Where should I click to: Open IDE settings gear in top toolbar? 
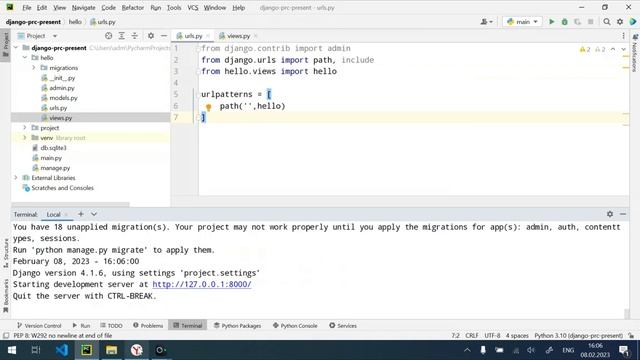620,22
